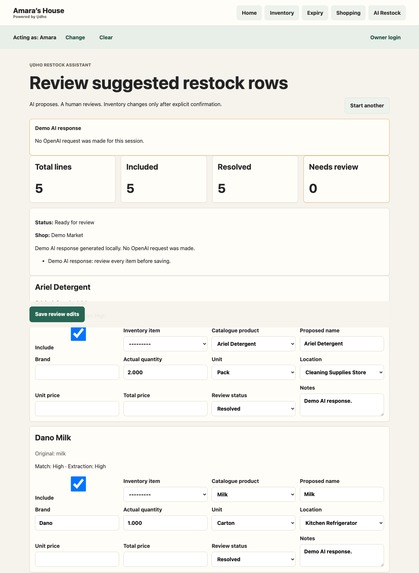Image resolution: width=419 pixels, height=573 pixels.
Task: Click the Change acting user link
Action: tap(75, 37)
